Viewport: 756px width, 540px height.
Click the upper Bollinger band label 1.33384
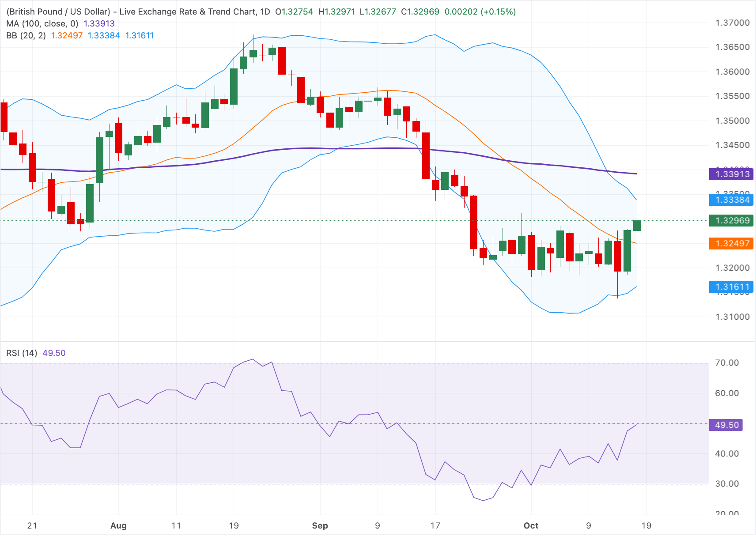pyautogui.click(x=731, y=200)
